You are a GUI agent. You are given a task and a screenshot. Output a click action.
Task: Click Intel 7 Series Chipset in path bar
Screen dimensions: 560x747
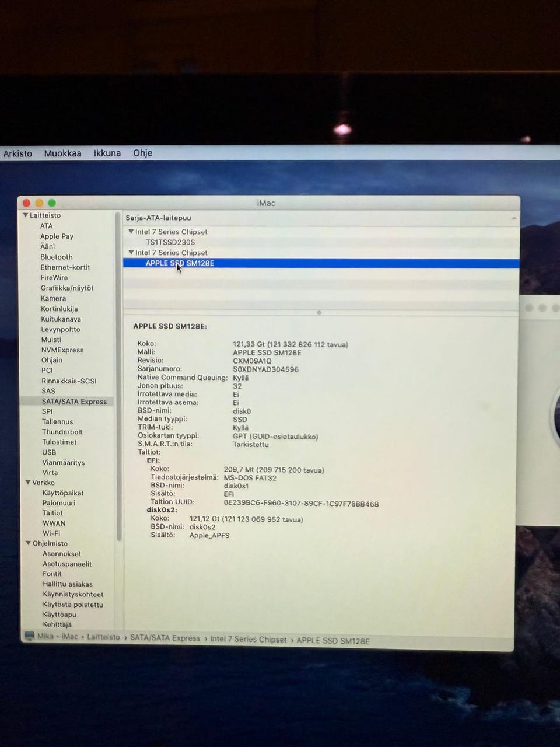(249, 640)
